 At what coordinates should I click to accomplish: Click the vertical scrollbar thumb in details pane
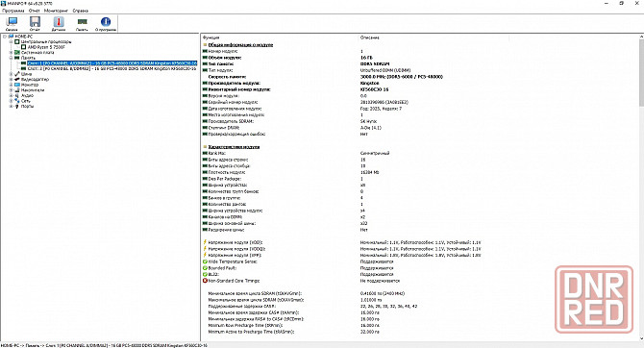coord(641,72)
